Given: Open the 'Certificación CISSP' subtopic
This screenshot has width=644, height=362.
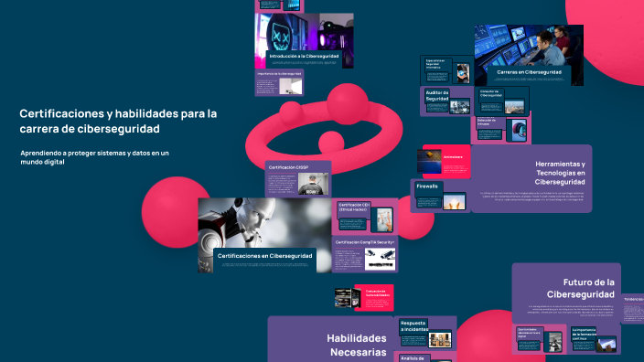Looking at the screenshot, I should [x=298, y=179].
